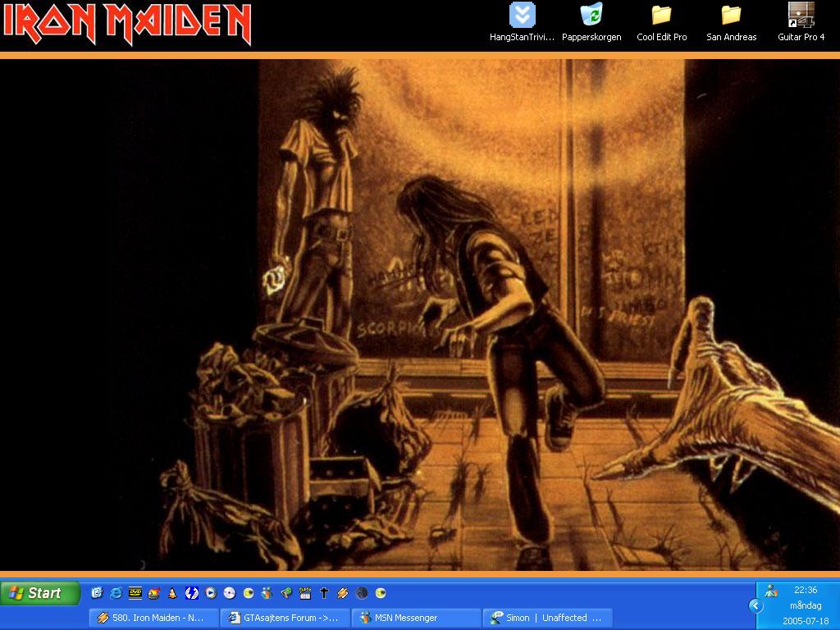The height and width of the screenshot is (630, 840).
Task: Switch to Iron Maiden Winamp taskbar button
Action: 153,618
